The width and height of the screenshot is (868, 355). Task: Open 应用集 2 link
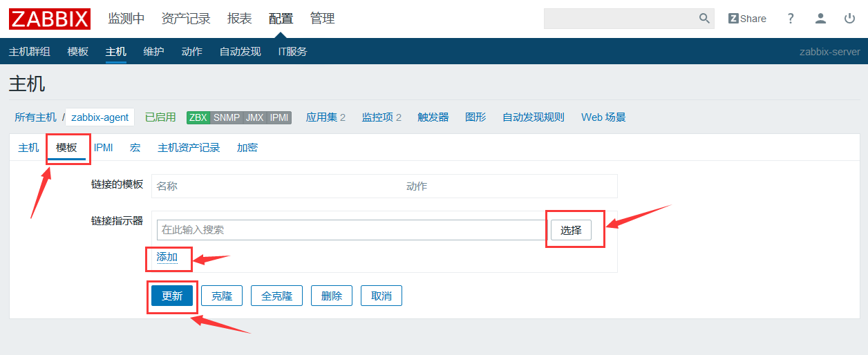pyautogui.click(x=325, y=117)
